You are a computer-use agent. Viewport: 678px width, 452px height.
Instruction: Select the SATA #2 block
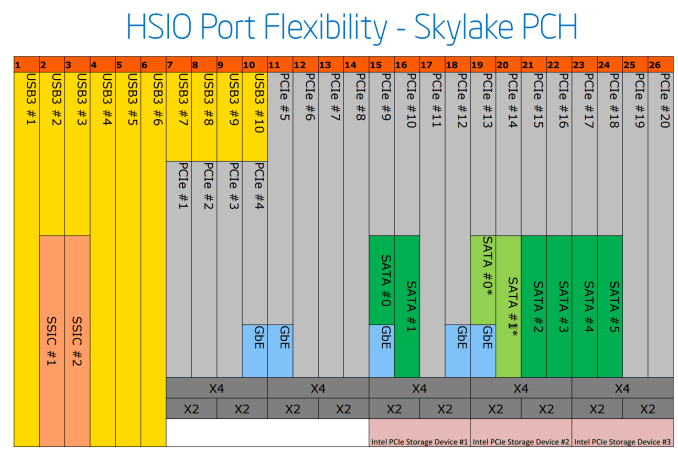(534, 306)
